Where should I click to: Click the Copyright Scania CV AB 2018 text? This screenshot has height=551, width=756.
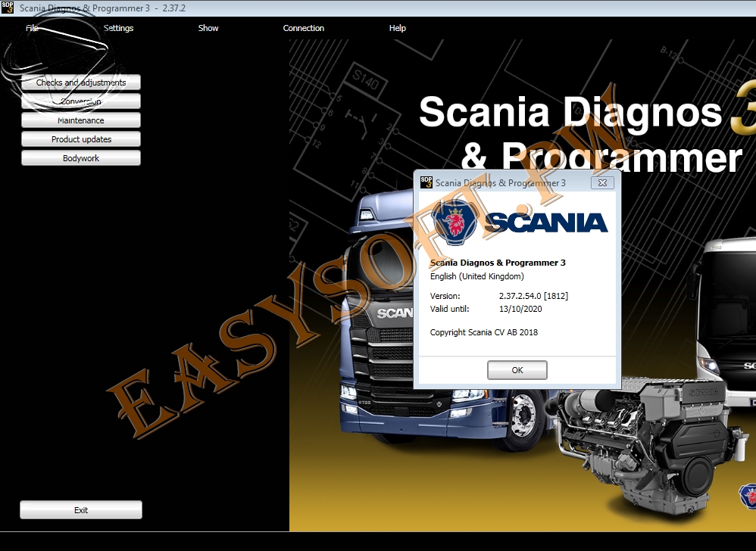[x=484, y=332]
